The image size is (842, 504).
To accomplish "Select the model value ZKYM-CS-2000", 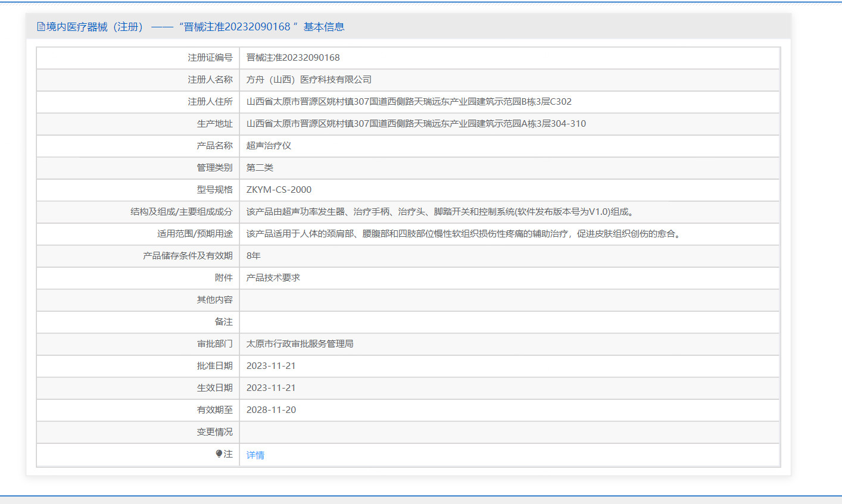I will [279, 190].
